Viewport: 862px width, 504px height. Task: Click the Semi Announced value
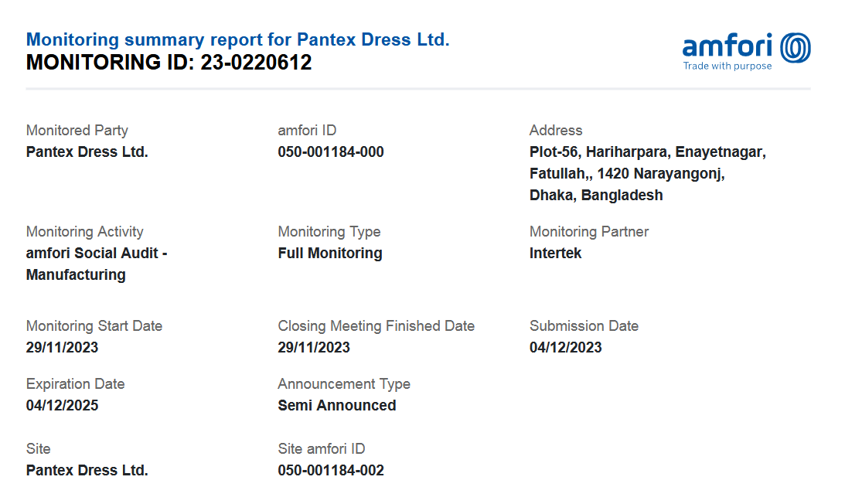[336, 406]
